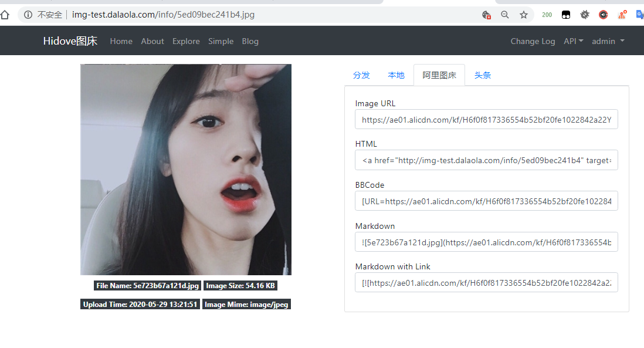
Task: Open the About nav link
Action: coord(152,41)
